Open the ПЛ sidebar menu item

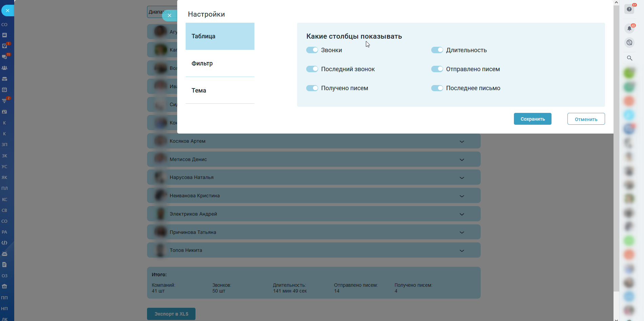(4, 188)
